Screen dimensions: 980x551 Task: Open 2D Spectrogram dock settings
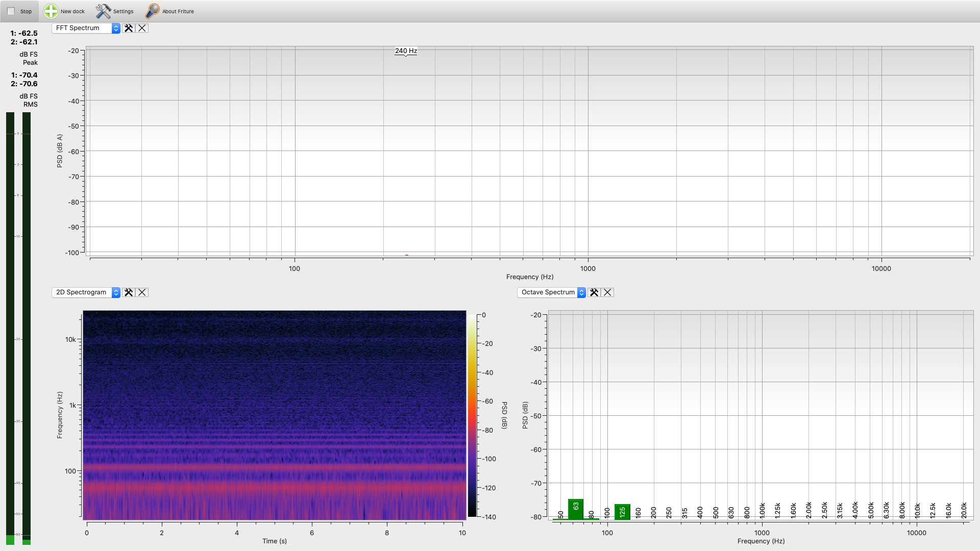click(x=129, y=292)
